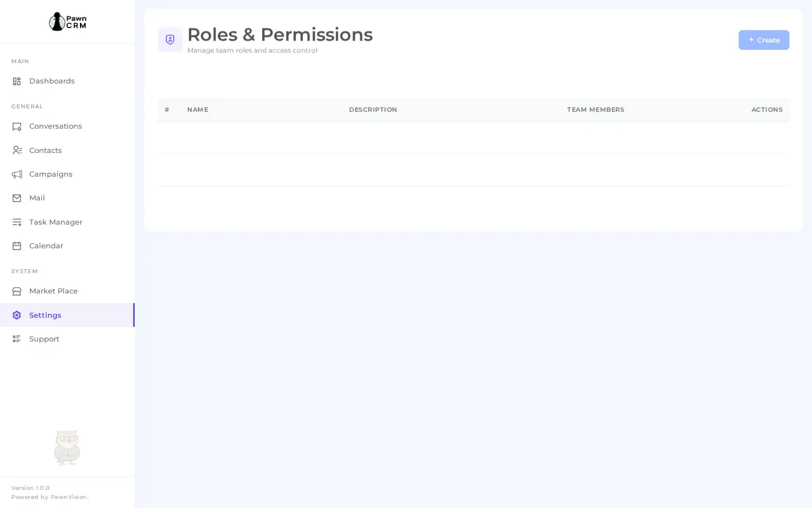Navigate to Contacts in the sidebar
The height and width of the screenshot is (508, 812).
46,150
